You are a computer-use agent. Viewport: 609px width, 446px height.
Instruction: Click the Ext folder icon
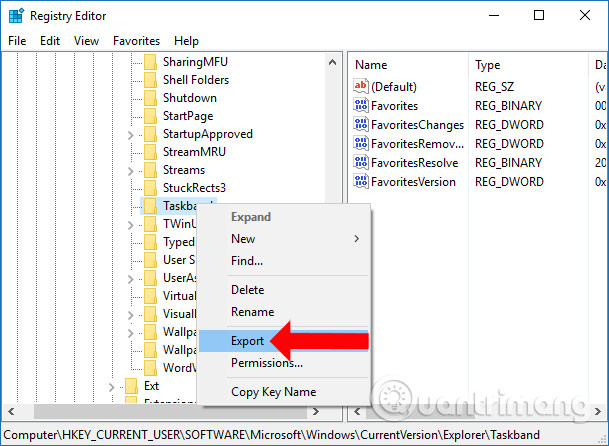pyautogui.click(x=131, y=386)
